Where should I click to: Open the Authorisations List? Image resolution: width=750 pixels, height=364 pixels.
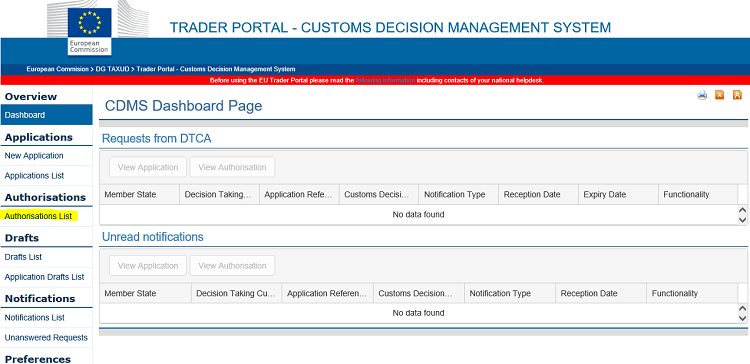pyautogui.click(x=38, y=216)
